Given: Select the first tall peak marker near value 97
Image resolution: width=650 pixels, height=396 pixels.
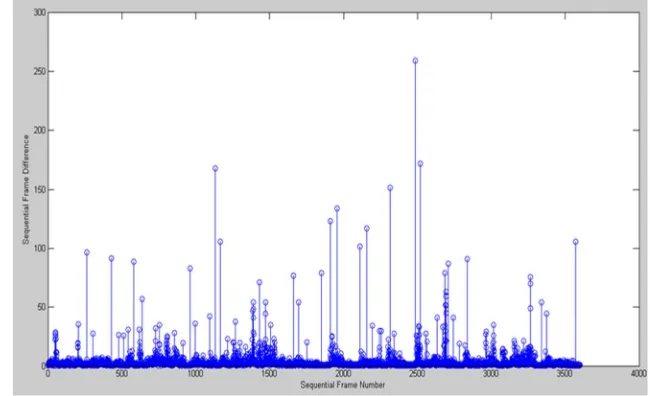Looking at the screenshot, I should click(87, 253).
